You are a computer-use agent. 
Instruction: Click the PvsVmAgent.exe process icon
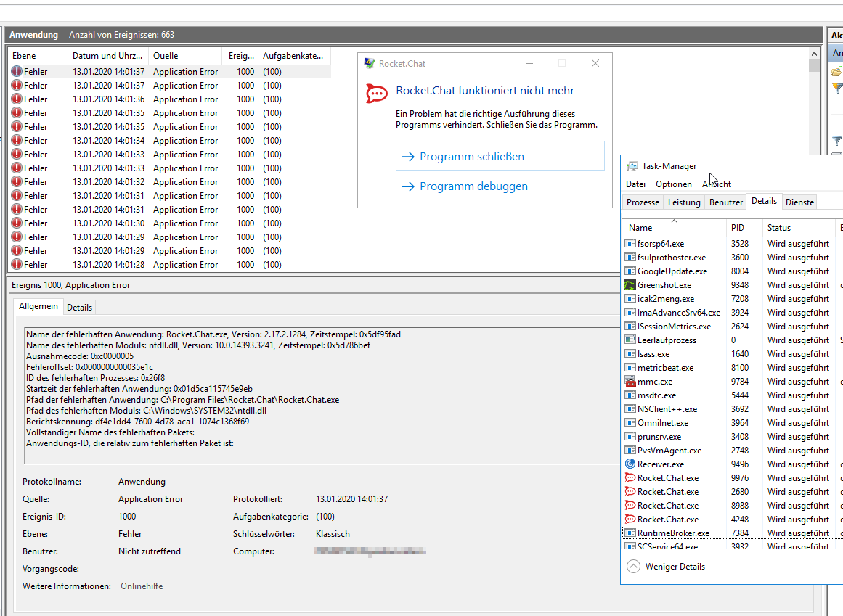click(x=630, y=451)
